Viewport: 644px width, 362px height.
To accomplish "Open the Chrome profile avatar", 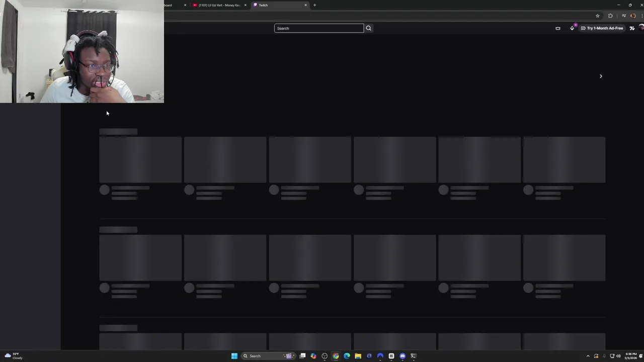I will tap(633, 16).
